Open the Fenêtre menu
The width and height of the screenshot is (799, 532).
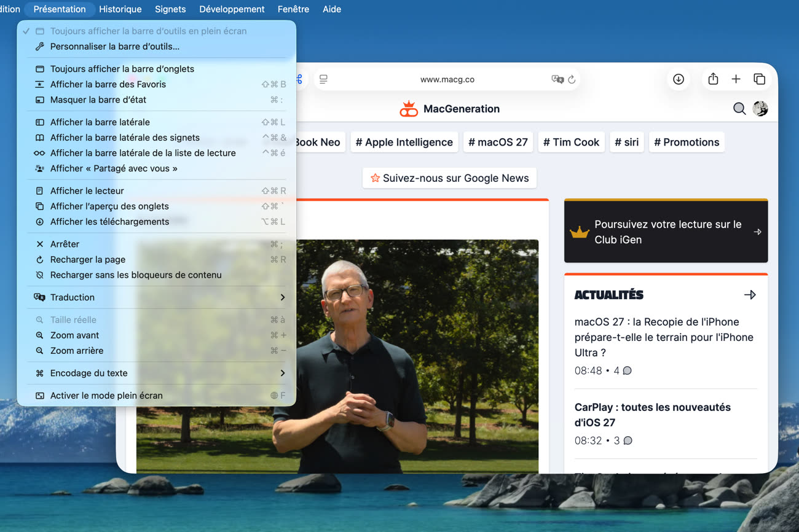click(293, 9)
